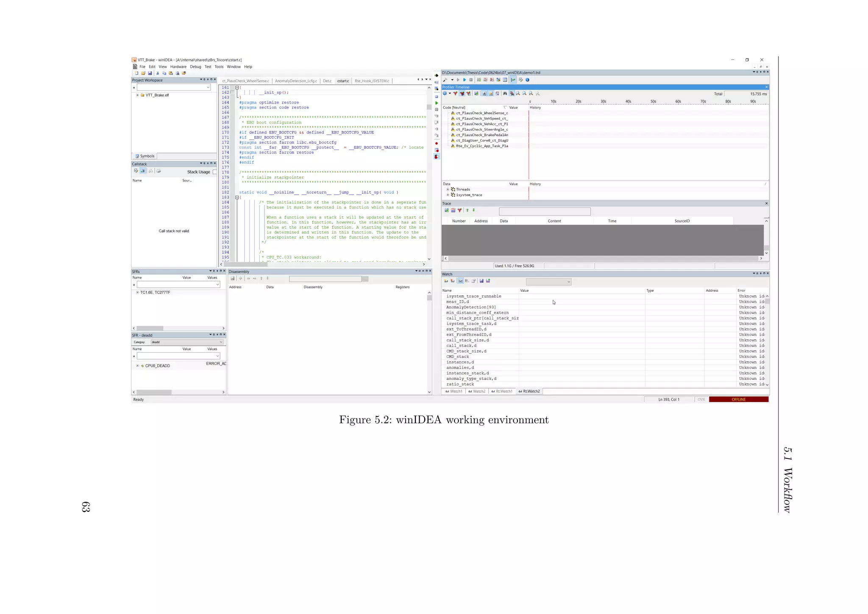Open the Debug menu
This screenshot has width=868, height=614.
[195, 67]
